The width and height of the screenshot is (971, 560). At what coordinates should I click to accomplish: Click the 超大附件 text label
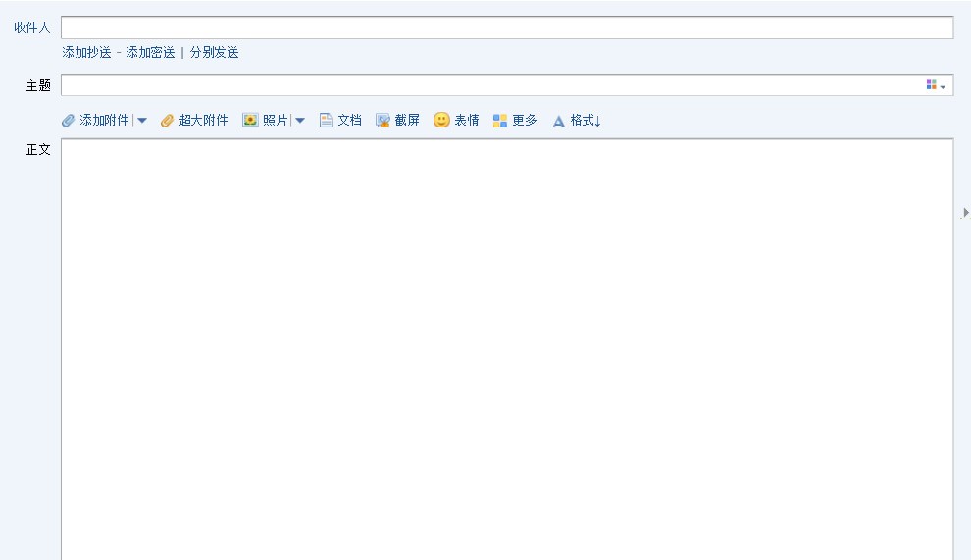(203, 121)
